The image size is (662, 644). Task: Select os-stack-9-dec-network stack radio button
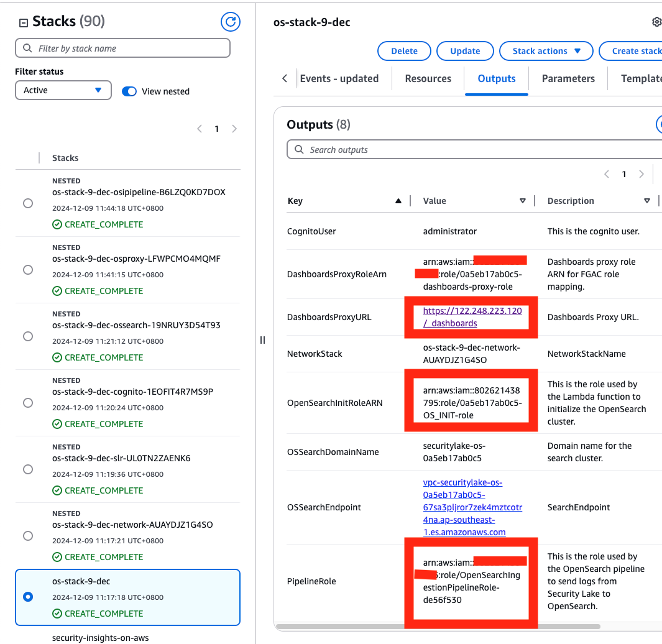[28, 536]
